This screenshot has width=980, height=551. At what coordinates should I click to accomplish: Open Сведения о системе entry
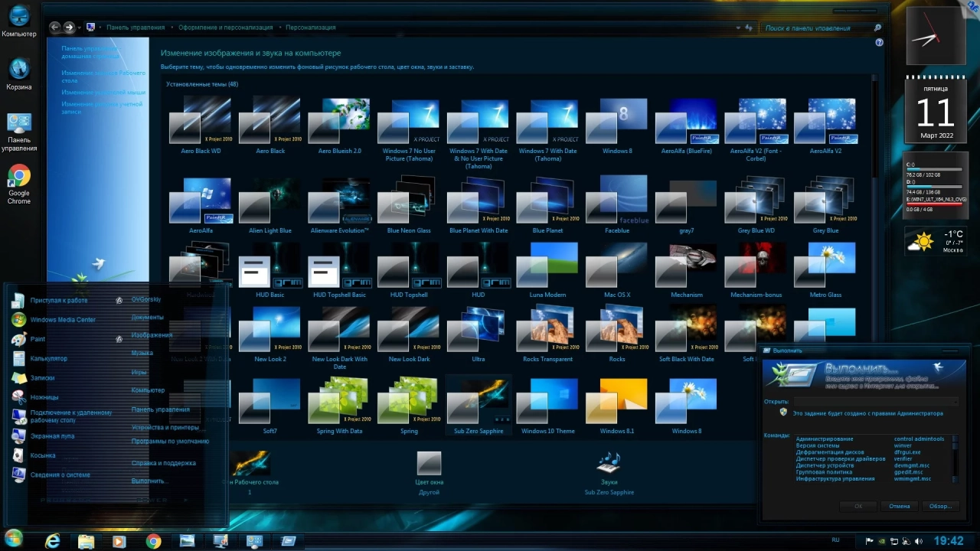click(x=60, y=474)
